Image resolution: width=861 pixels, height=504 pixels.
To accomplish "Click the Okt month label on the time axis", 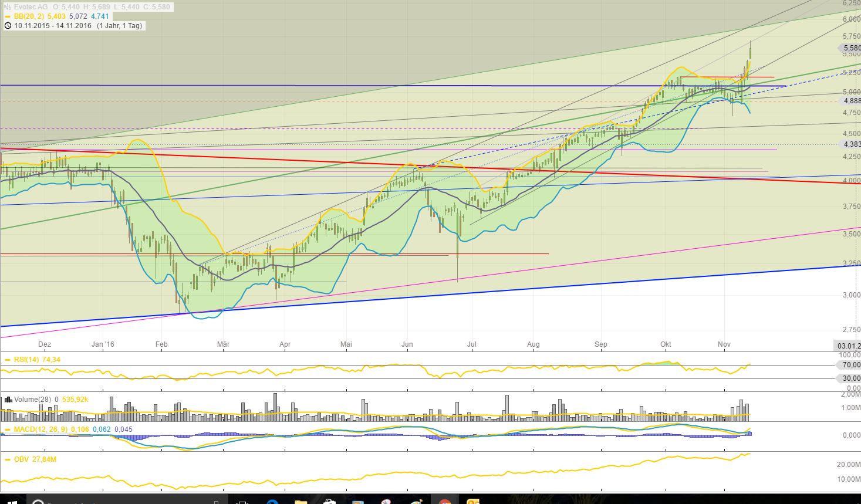I will tap(665, 344).
